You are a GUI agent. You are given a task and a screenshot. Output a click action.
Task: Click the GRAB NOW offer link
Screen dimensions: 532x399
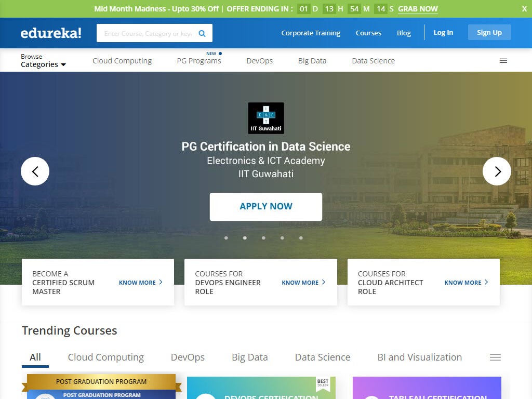point(418,9)
